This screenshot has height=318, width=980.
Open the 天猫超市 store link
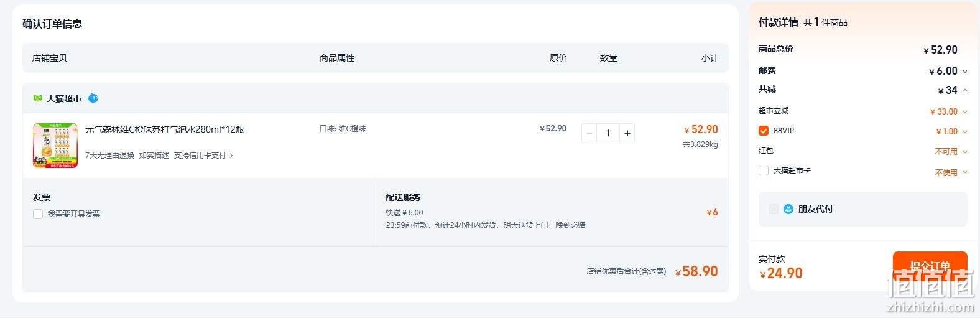[64, 98]
